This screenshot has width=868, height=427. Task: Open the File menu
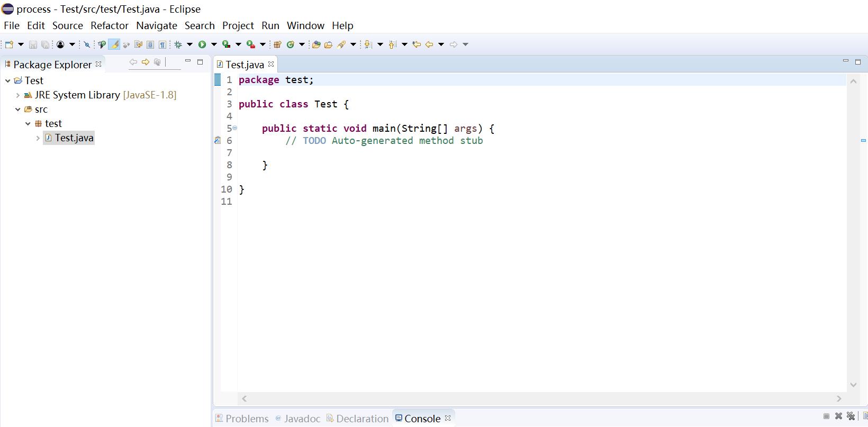pos(12,25)
